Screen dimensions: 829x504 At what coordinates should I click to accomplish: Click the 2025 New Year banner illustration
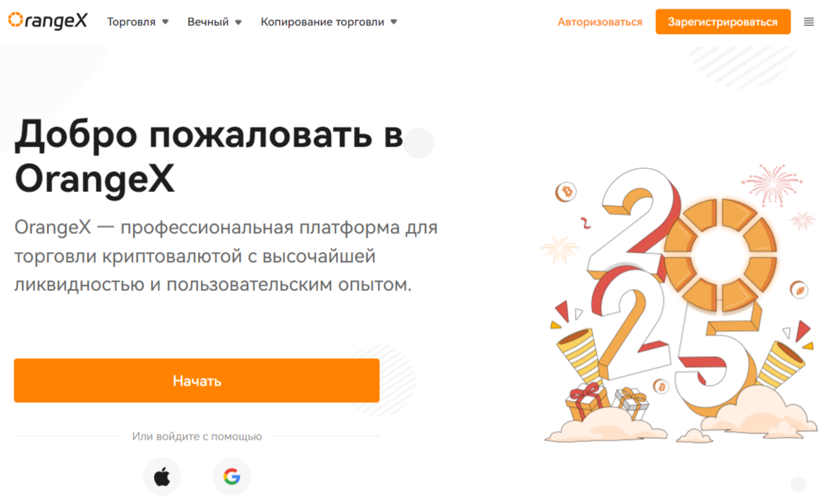pos(679,304)
